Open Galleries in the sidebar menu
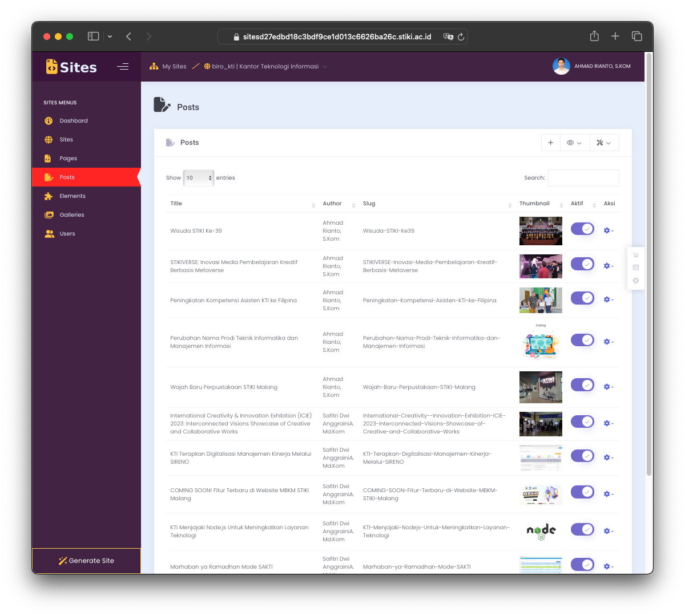The image size is (685, 616). tap(72, 215)
